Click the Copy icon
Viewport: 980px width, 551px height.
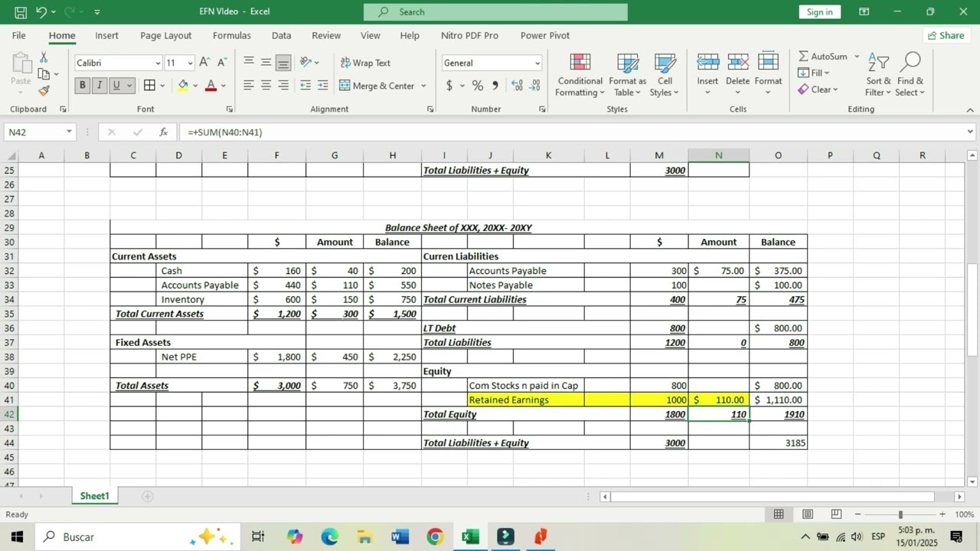(44, 74)
